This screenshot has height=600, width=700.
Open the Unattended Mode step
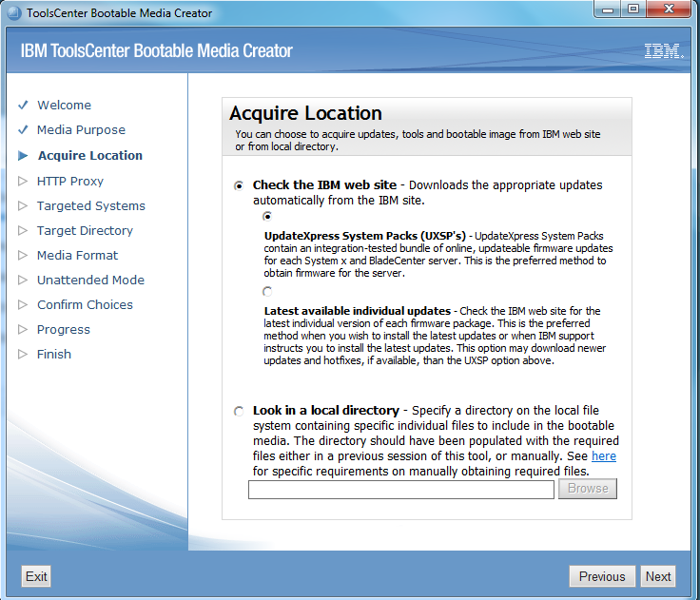click(x=90, y=280)
